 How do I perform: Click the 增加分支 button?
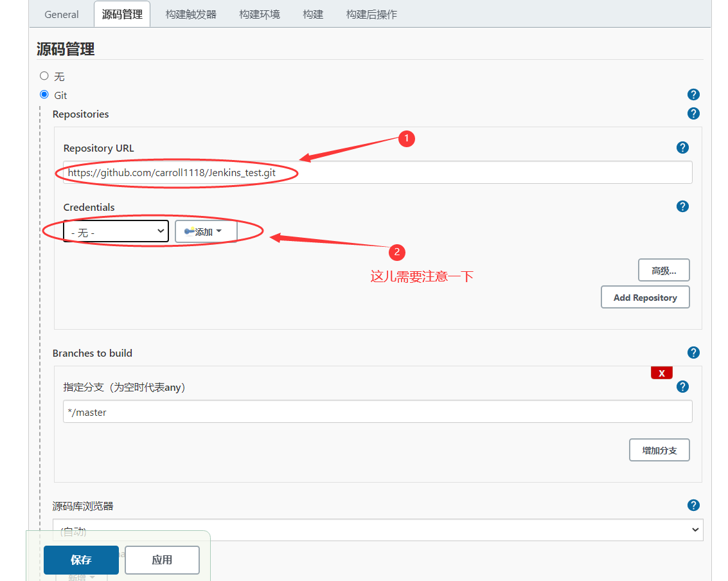[x=659, y=450]
